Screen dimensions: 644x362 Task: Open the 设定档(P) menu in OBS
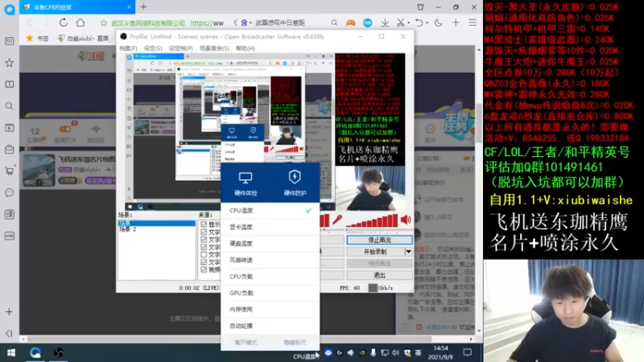(x=180, y=48)
